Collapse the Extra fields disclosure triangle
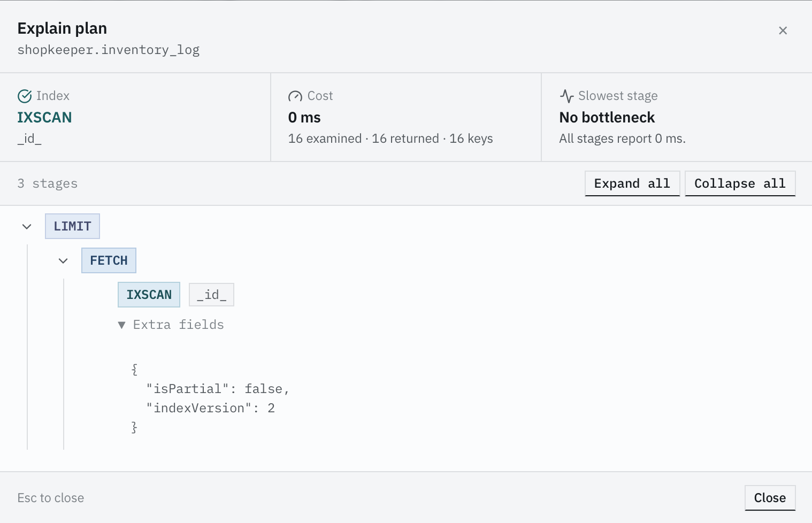Viewport: 812px width, 523px height. pyautogui.click(x=122, y=325)
